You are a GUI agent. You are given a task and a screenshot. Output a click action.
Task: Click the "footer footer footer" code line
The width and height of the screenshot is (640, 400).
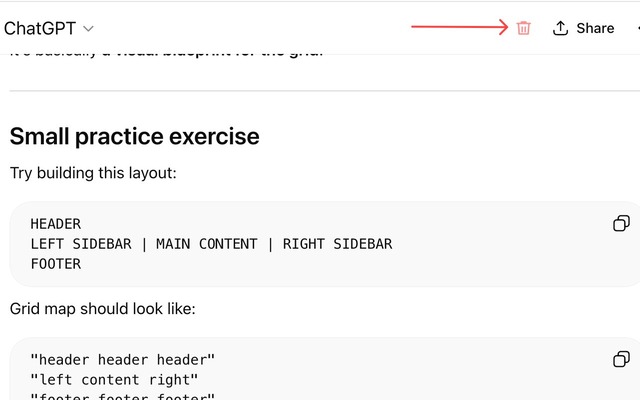point(123,396)
